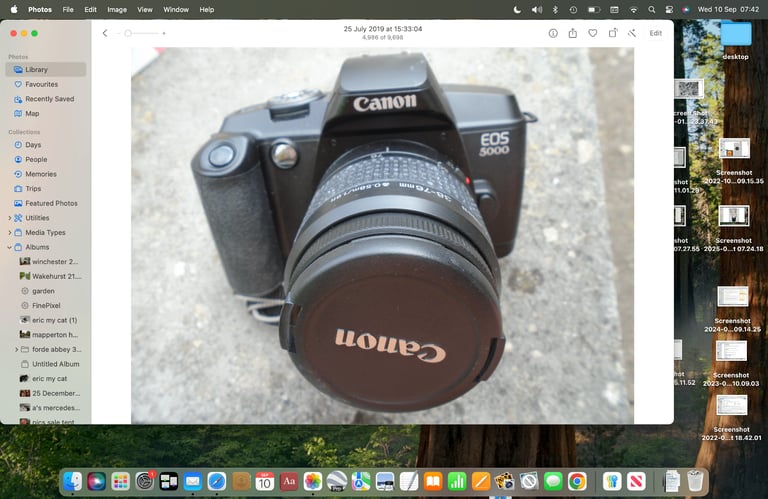
Task: Select the desktop folder on the Desktop
Action: click(x=736, y=40)
